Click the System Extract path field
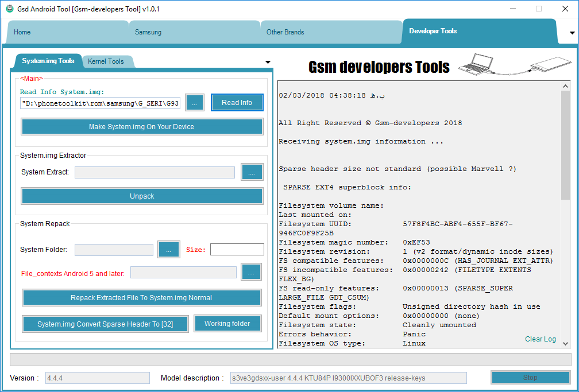Viewport: 579px width, 392px height. pos(155,172)
